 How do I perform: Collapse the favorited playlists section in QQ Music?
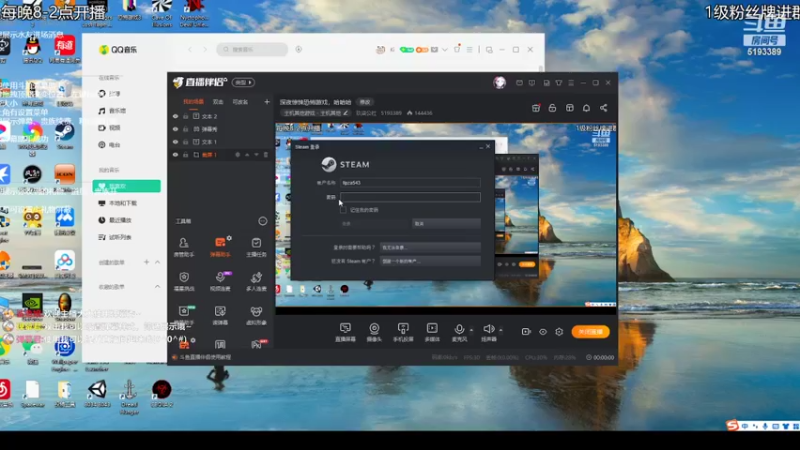coord(157,287)
